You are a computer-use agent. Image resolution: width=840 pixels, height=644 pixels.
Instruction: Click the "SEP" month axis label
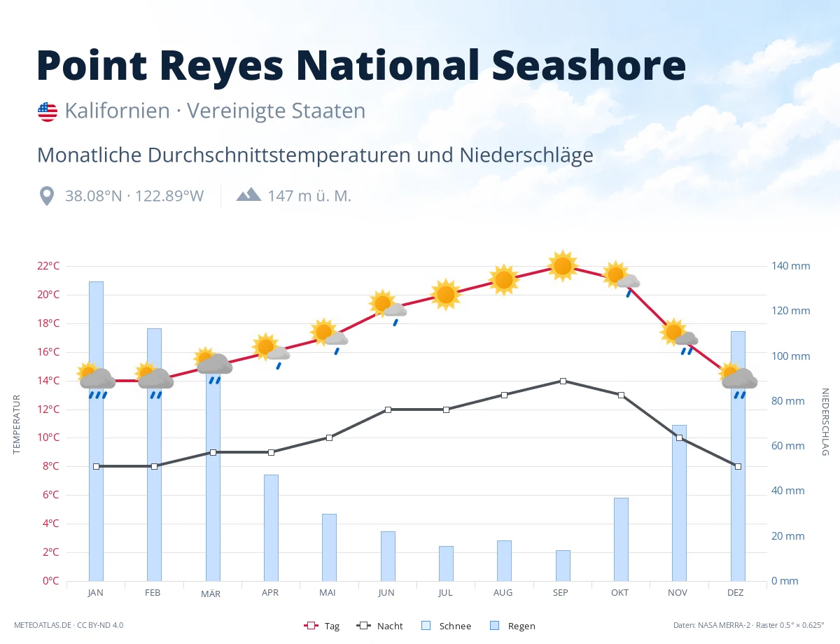click(561, 593)
